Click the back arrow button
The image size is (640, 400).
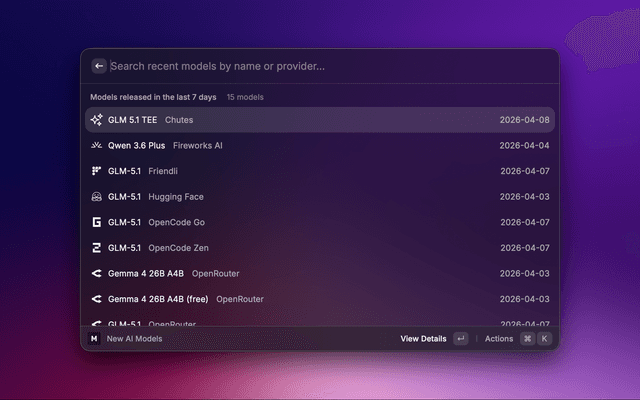98,66
